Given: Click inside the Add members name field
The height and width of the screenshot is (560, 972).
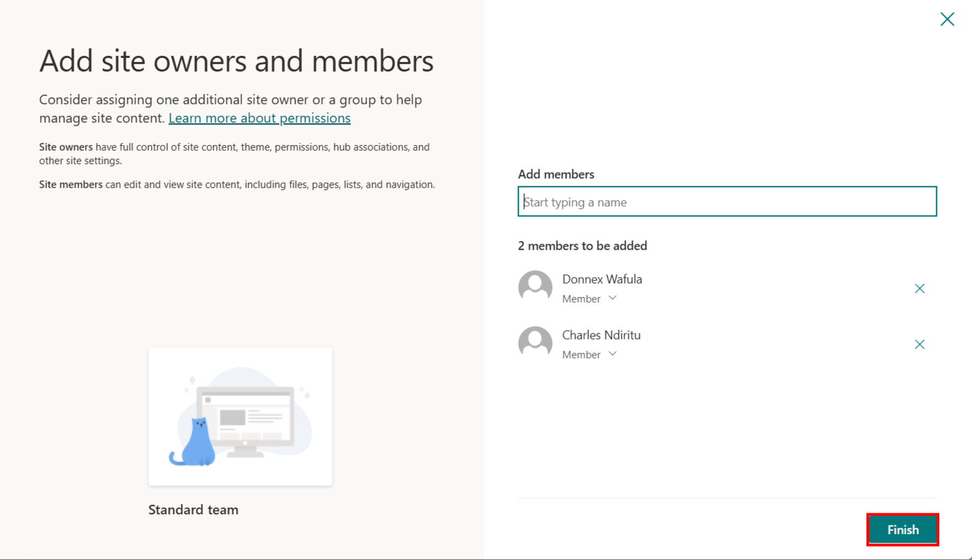Looking at the screenshot, I should tap(727, 201).
